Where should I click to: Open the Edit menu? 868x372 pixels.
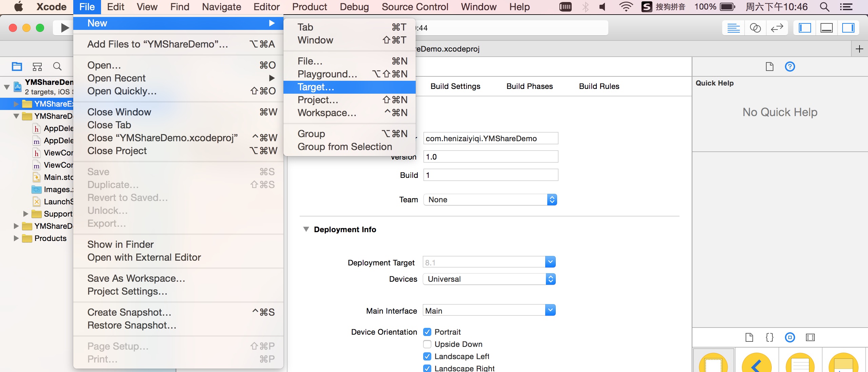click(x=116, y=7)
